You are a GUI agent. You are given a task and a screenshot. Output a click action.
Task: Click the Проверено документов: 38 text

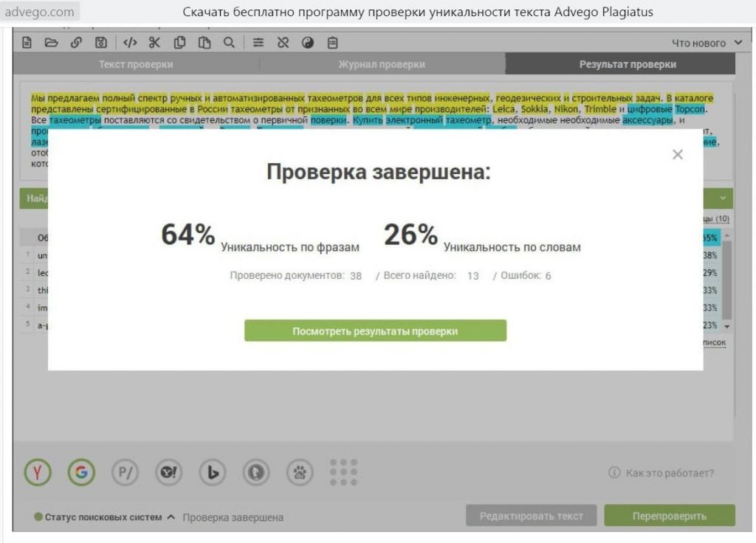pyautogui.click(x=295, y=276)
